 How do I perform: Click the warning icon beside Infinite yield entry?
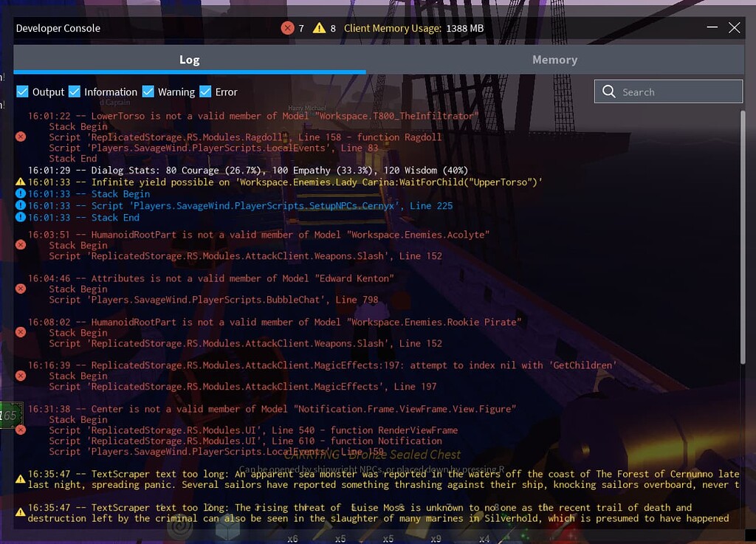[x=21, y=182]
